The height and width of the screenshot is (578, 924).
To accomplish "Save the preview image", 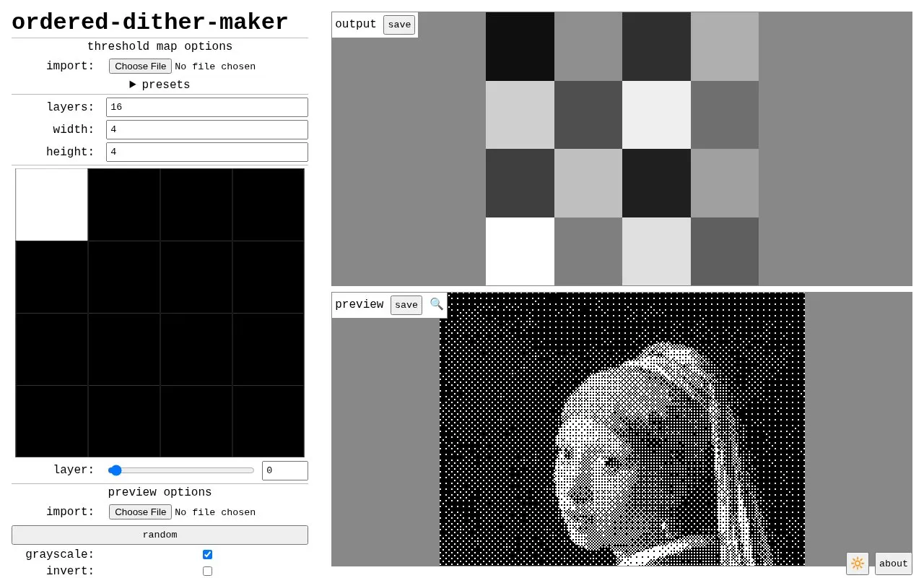I will [x=406, y=305].
